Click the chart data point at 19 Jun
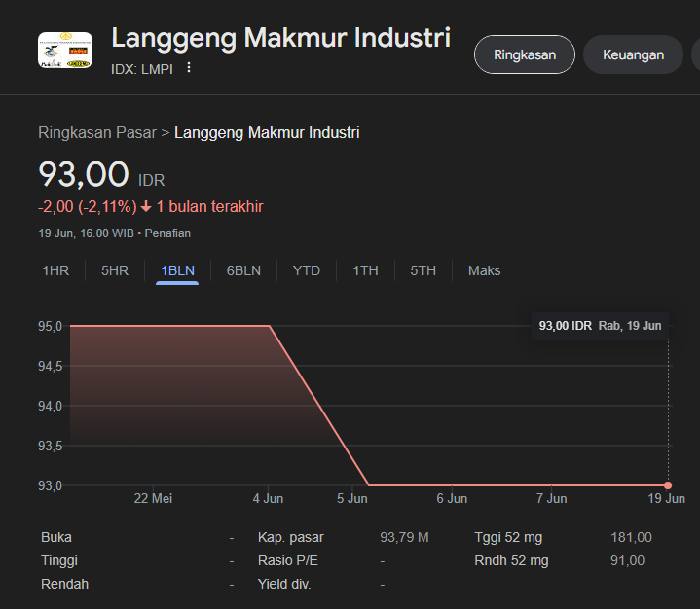 click(668, 485)
